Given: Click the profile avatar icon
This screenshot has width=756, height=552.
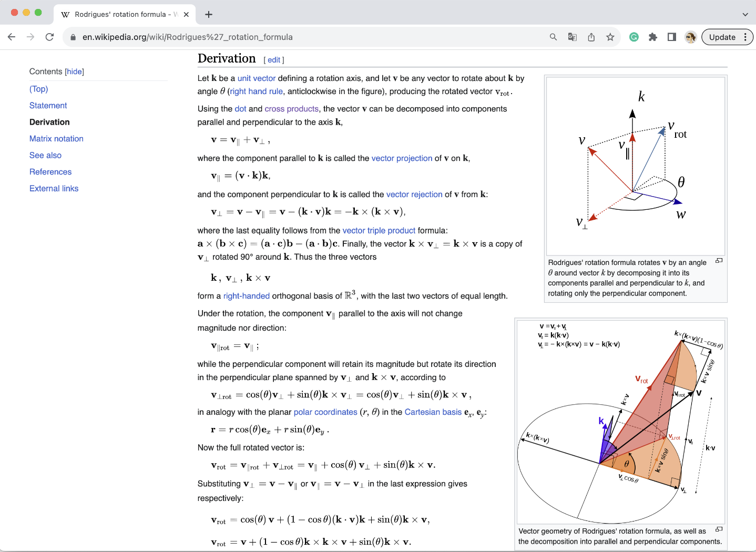Looking at the screenshot, I should 690,37.
